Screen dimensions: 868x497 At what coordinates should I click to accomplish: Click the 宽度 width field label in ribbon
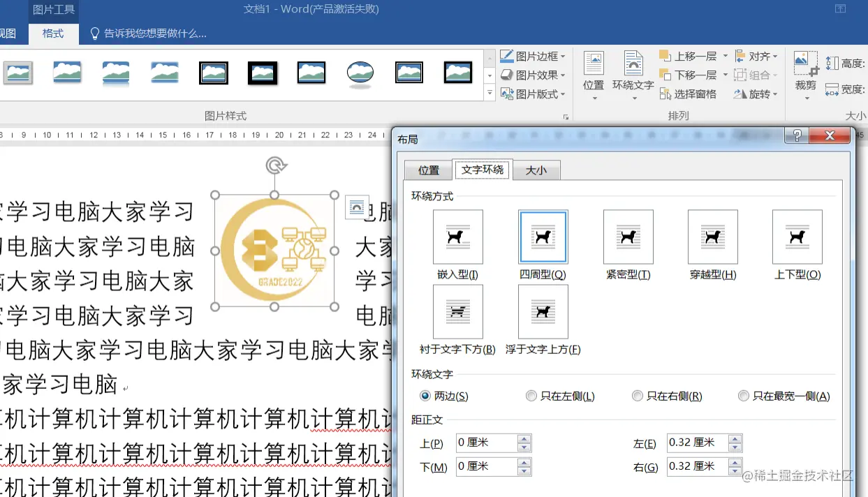click(853, 89)
